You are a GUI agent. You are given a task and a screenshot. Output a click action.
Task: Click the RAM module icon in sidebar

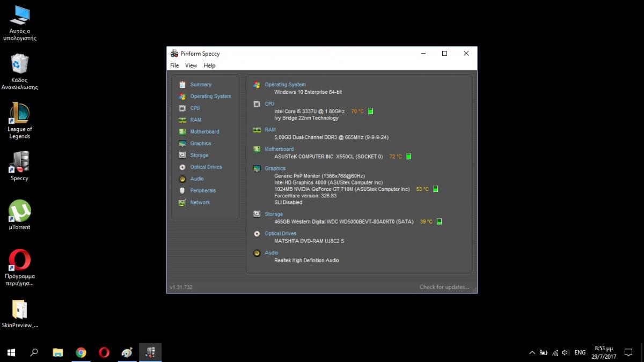[x=182, y=120]
